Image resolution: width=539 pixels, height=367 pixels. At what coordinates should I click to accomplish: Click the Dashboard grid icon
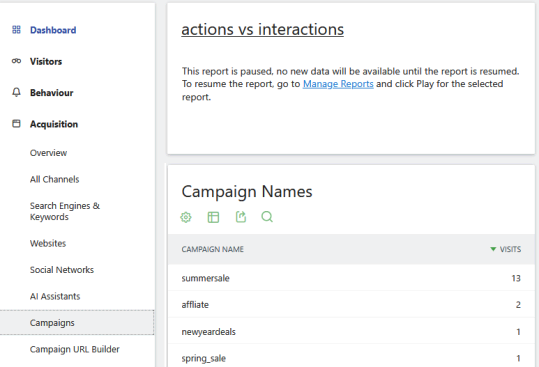[16, 30]
